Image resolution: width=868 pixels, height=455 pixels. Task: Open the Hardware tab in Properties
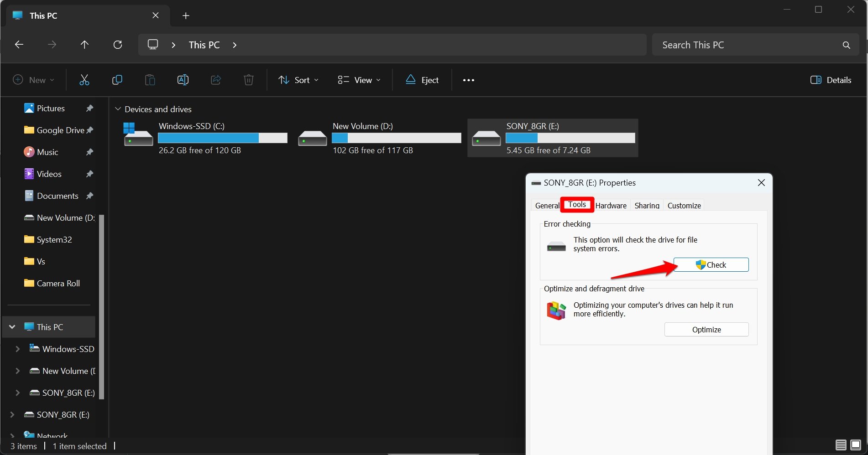(611, 206)
